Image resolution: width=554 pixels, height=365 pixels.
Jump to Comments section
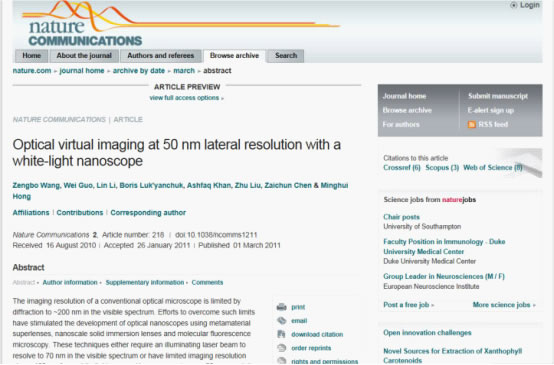point(207,283)
